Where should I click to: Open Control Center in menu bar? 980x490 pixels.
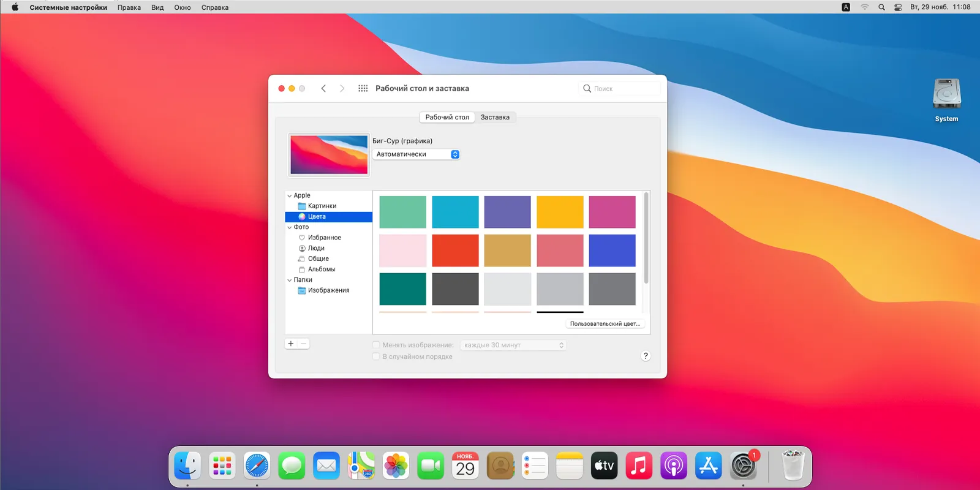click(898, 7)
